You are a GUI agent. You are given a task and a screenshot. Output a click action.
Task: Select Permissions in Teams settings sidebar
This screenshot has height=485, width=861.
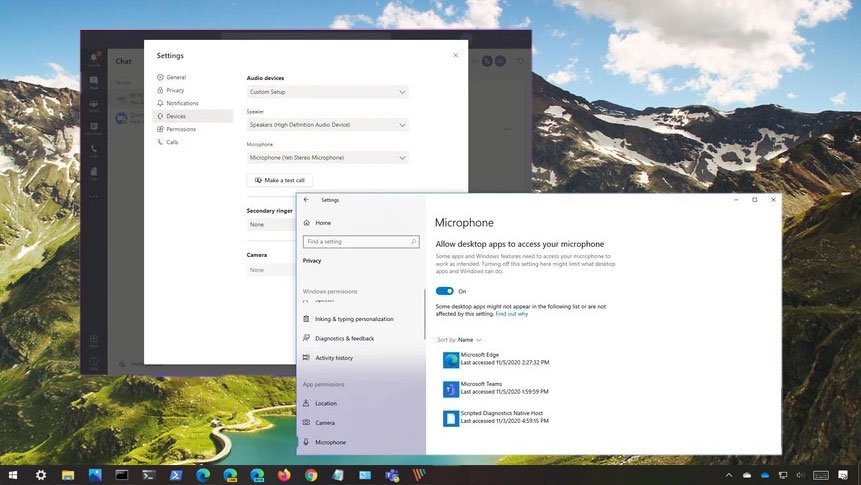180,129
